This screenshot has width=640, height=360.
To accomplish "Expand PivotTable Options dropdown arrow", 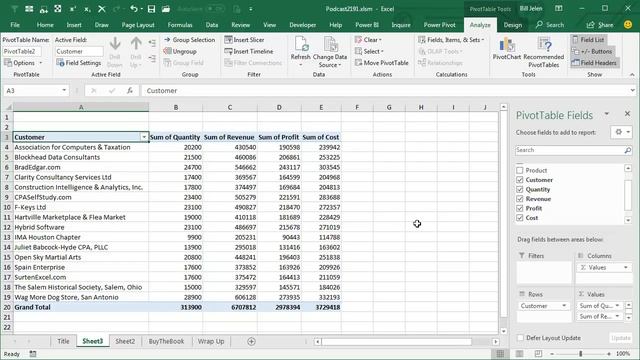I will [x=41, y=63].
